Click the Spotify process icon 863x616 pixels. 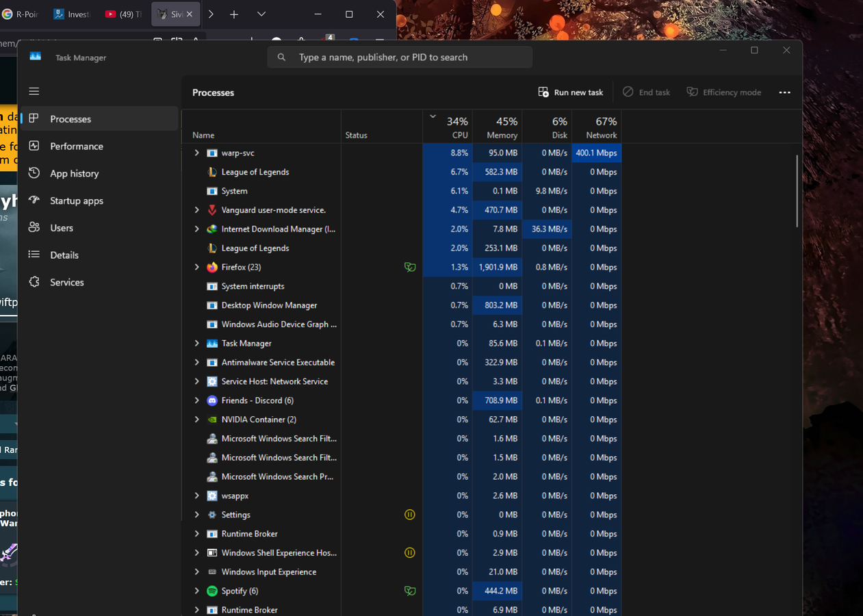[x=212, y=591]
